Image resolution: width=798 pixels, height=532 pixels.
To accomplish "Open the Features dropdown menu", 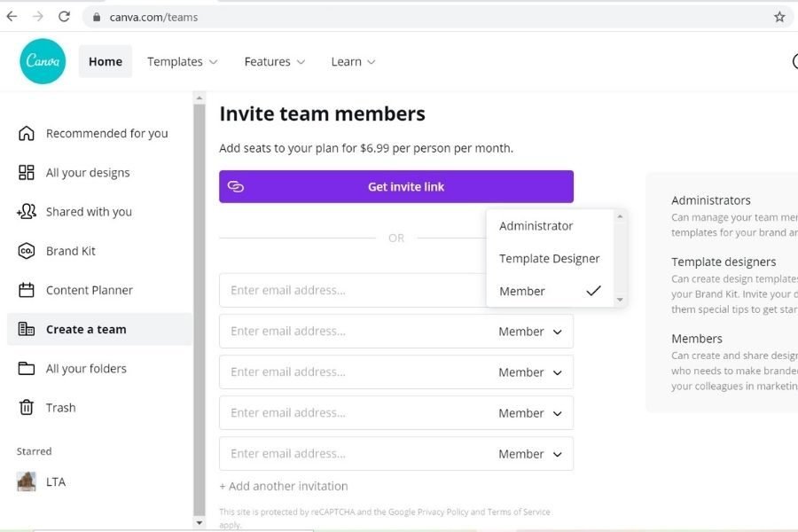I will coord(275,61).
